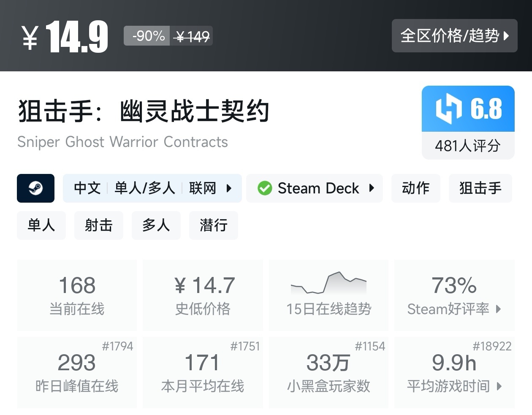Viewport: 532px width, 415px height.
Task: Select the 射击 tag
Action: tap(99, 225)
